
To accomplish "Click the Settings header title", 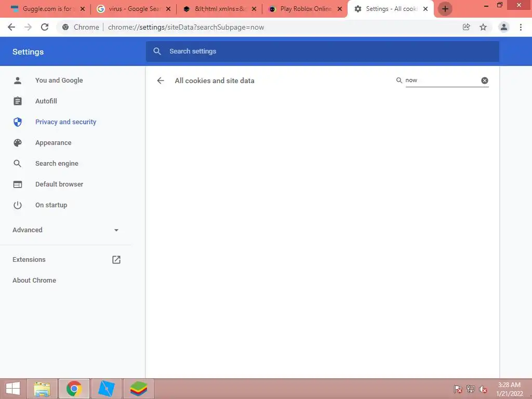I will (28, 52).
